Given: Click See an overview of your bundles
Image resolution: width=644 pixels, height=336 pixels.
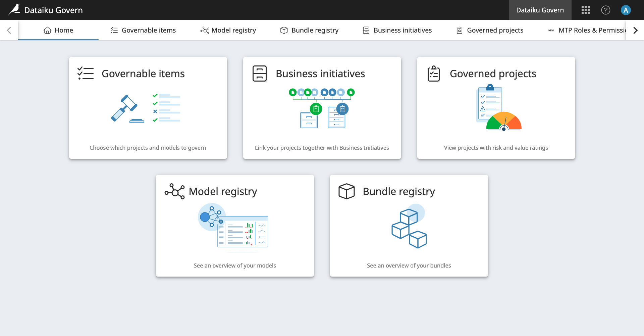Looking at the screenshot, I should [x=409, y=265].
